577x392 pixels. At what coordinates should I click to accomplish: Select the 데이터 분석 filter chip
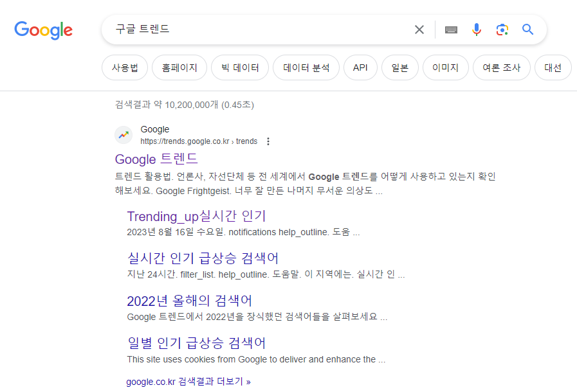pyautogui.click(x=306, y=67)
